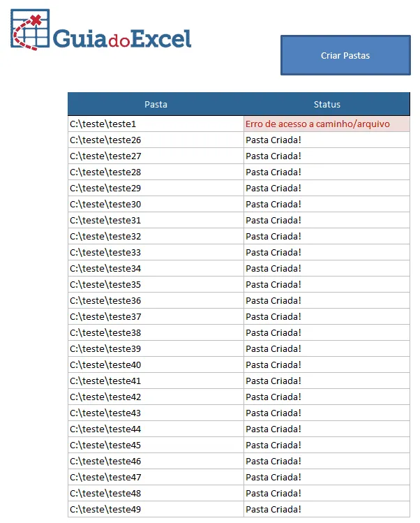The image size is (420, 523).
Task: Click the red error status cell
Action: [x=327, y=124]
